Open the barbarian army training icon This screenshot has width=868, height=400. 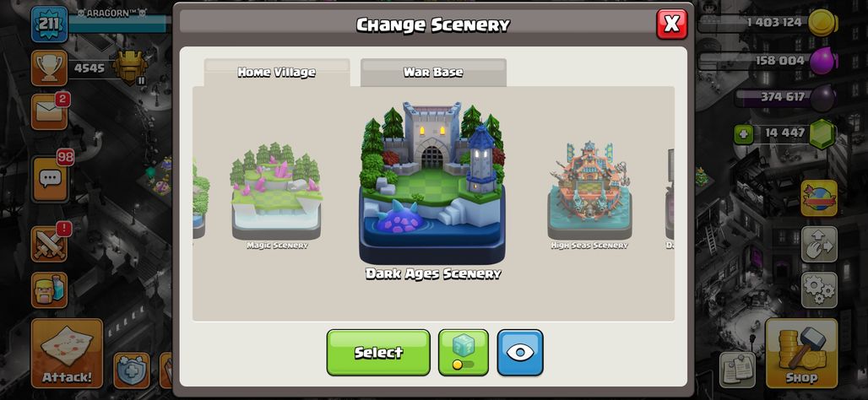49,289
